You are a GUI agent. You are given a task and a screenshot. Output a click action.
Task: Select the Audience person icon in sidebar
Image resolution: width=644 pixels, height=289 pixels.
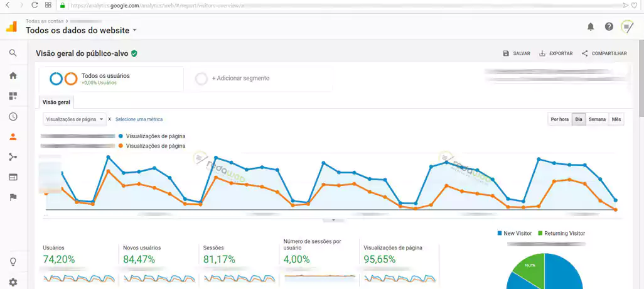pyautogui.click(x=13, y=137)
